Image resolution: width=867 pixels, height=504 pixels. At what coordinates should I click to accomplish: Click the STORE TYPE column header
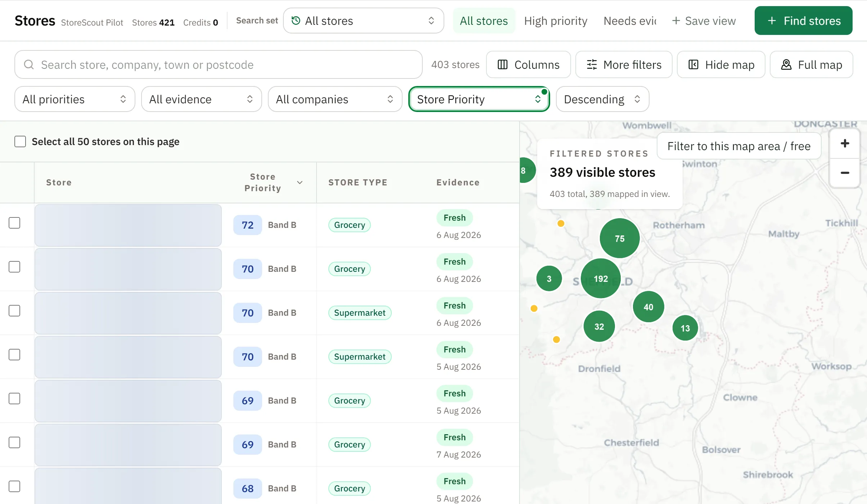coord(358,183)
